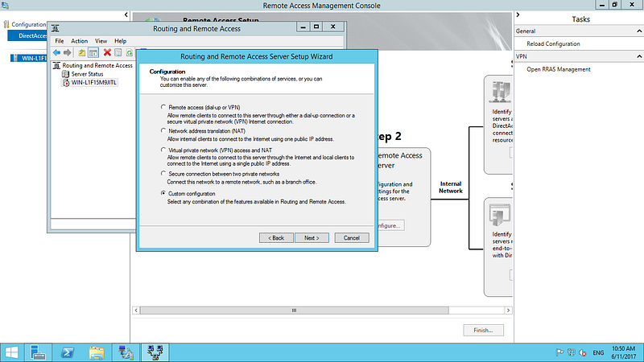This screenshot has width=644, height=362.
Task: Click the Finish button in the console
Action: (x=484, y=330)
